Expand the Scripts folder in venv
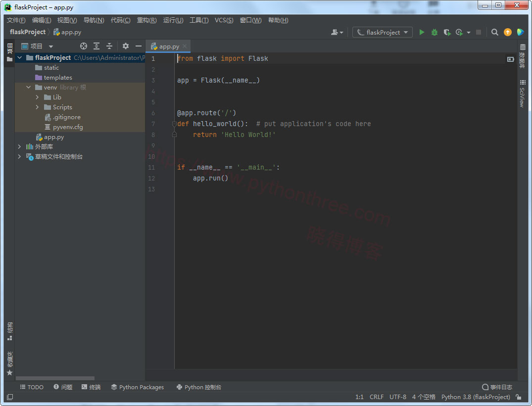 (x=36, y=107)
